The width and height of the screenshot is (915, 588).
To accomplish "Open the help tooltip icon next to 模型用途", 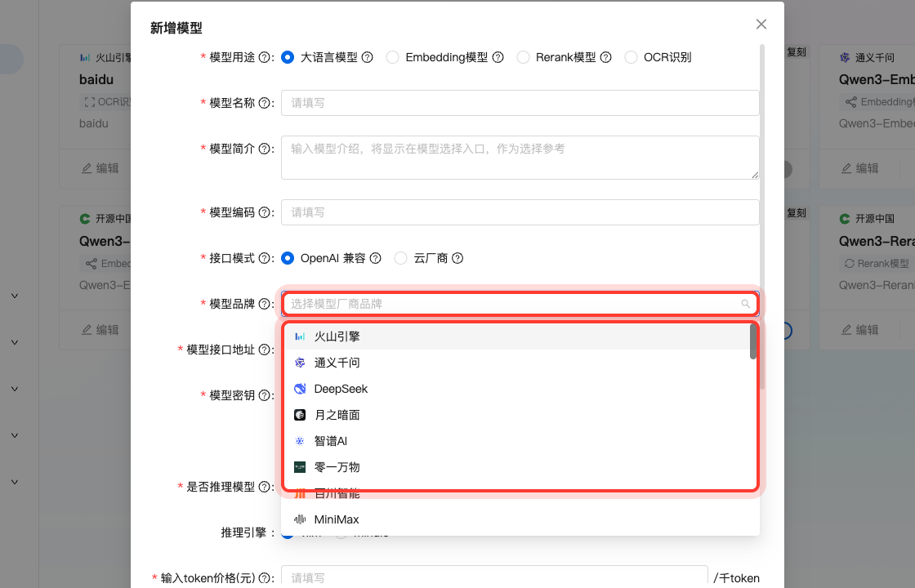I will point(262,56).
